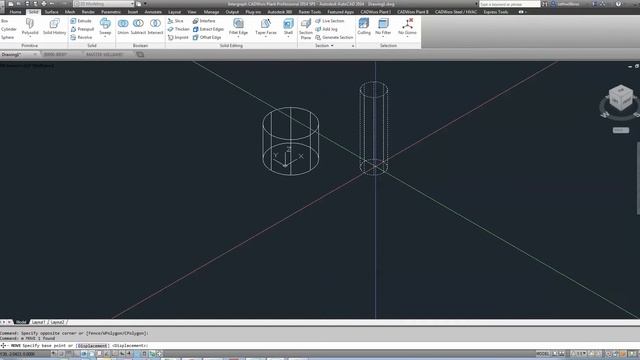This screenshot has height=360, width=640.
Task: Click Generate Section
Action: click(x=334, y=37)
